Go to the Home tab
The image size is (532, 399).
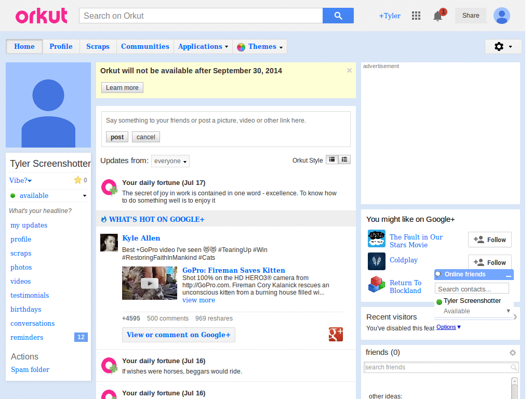tap(24, 46)
